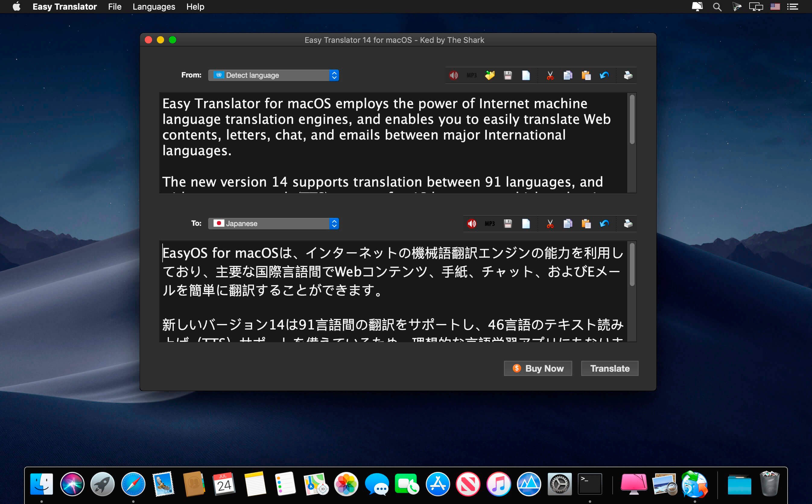Cut selected source text with scissors
The height and width of the screenshot is (504, 812).
pyautogui.click(x=550, y=75)
